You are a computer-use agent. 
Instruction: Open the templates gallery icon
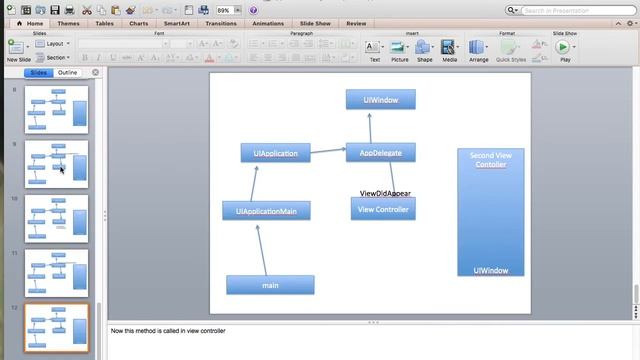click(x=26, y=10)
